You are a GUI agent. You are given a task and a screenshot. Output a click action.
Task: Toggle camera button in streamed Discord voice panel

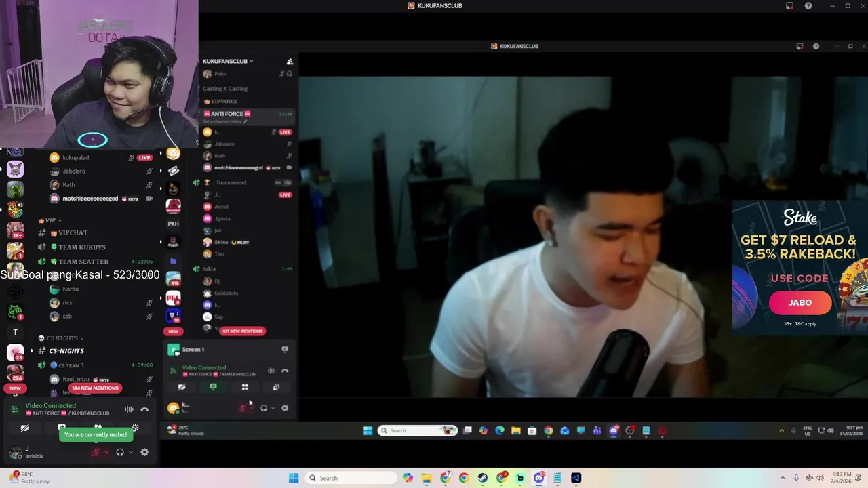[x=182, y=387]
